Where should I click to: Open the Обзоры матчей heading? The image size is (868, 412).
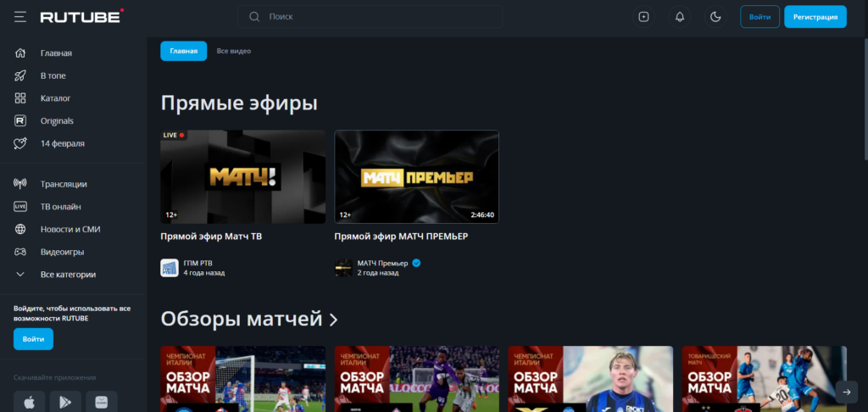pos(242,319)
